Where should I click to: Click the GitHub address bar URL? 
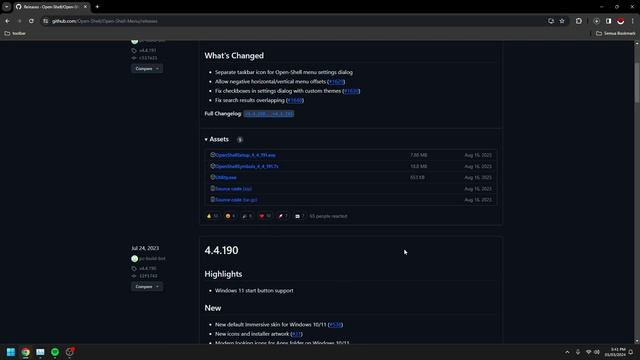coord(104,21)
